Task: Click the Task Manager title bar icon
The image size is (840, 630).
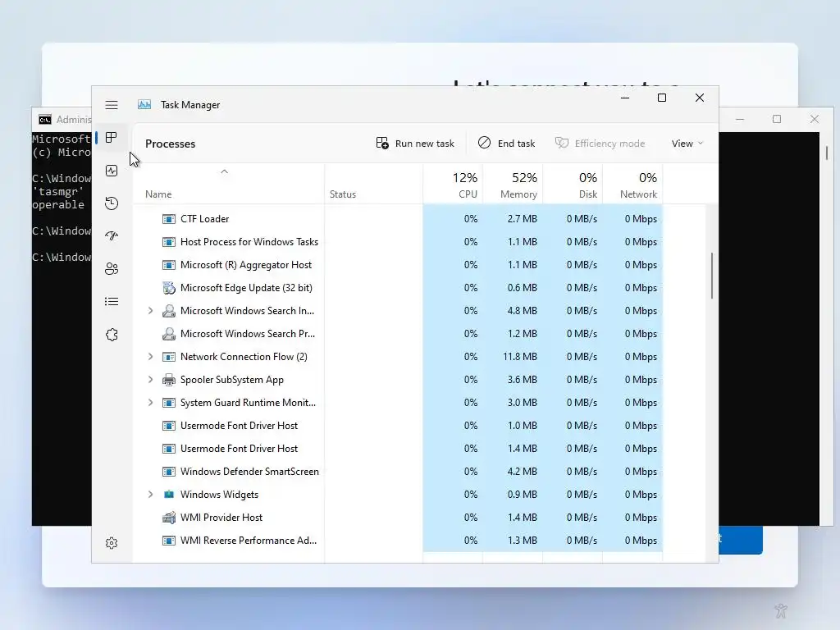Action: [x=144, y=104]
